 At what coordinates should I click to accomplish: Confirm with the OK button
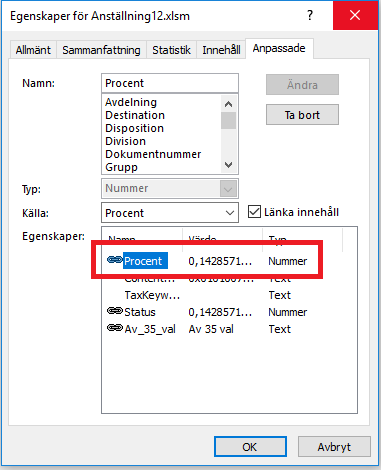coord(250,447)
